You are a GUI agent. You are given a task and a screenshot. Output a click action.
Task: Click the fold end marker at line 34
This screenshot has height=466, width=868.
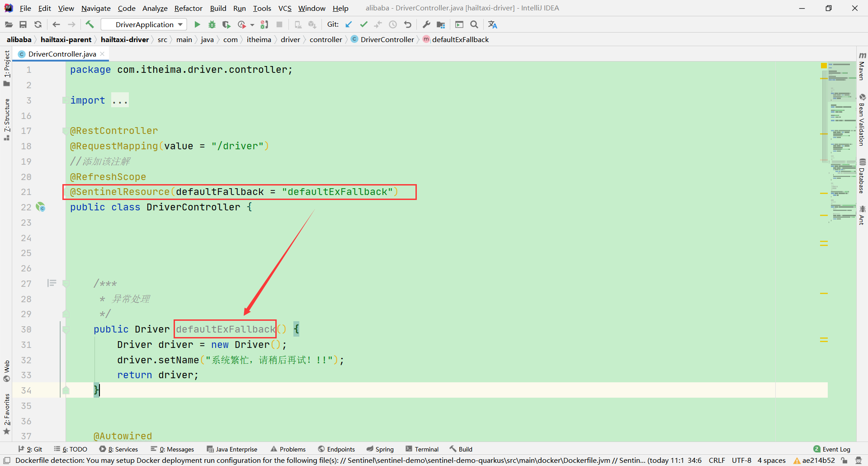pos(66,390)
